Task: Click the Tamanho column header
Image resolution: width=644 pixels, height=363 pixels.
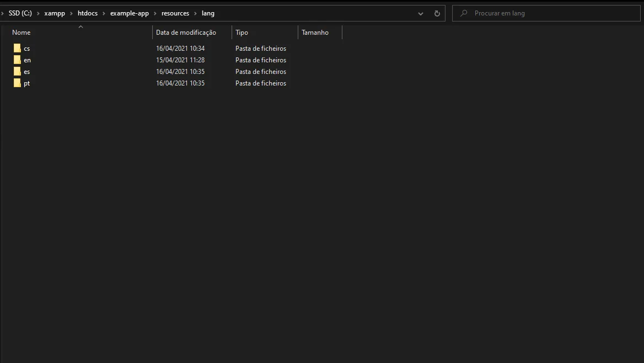Action: (x=315, y=33)
